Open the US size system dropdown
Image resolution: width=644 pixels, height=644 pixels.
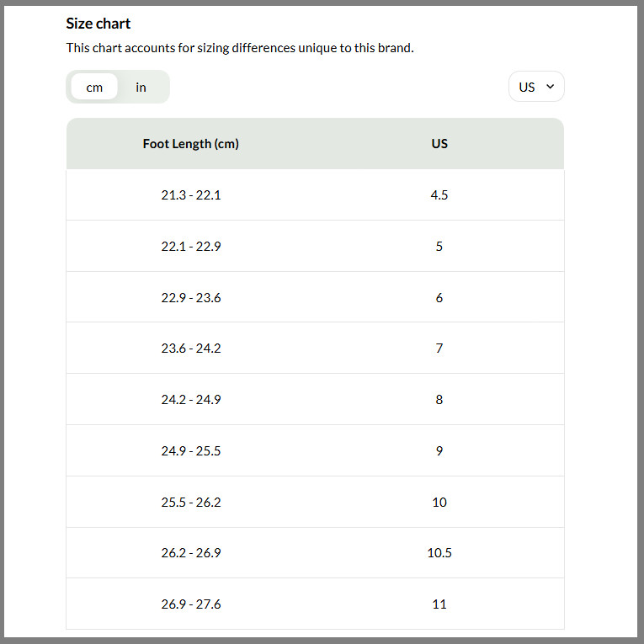(536, 87)
